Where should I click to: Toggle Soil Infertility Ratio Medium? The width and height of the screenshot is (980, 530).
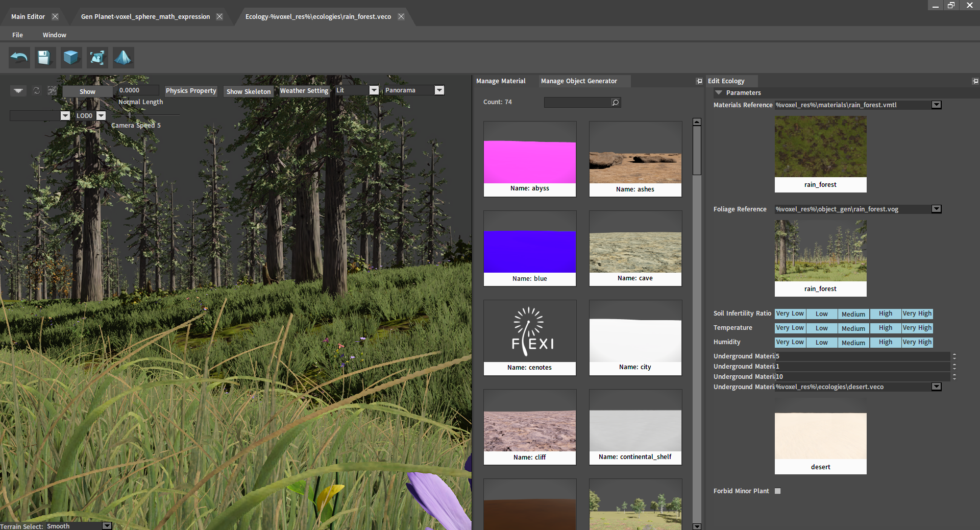tap(853, 314)
